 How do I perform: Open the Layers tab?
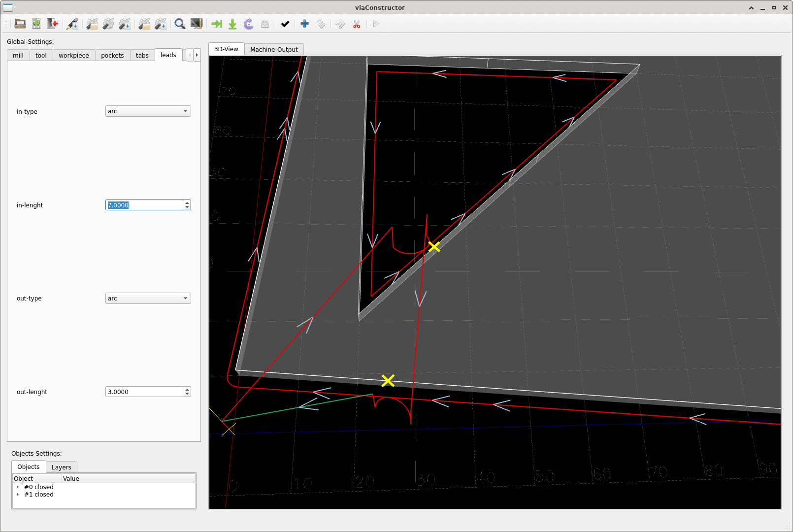click(x=62, y=467)
